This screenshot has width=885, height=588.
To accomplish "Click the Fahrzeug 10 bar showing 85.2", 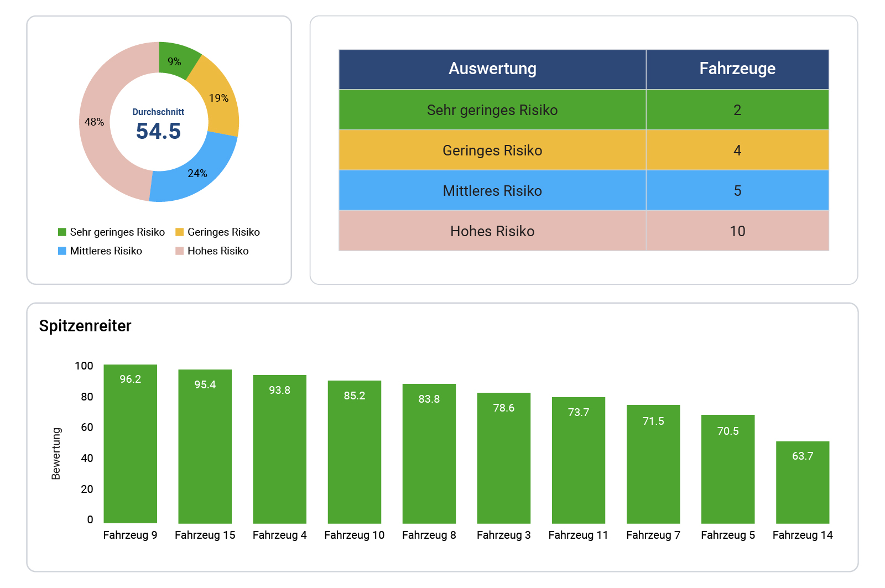I will pos(355,452).
